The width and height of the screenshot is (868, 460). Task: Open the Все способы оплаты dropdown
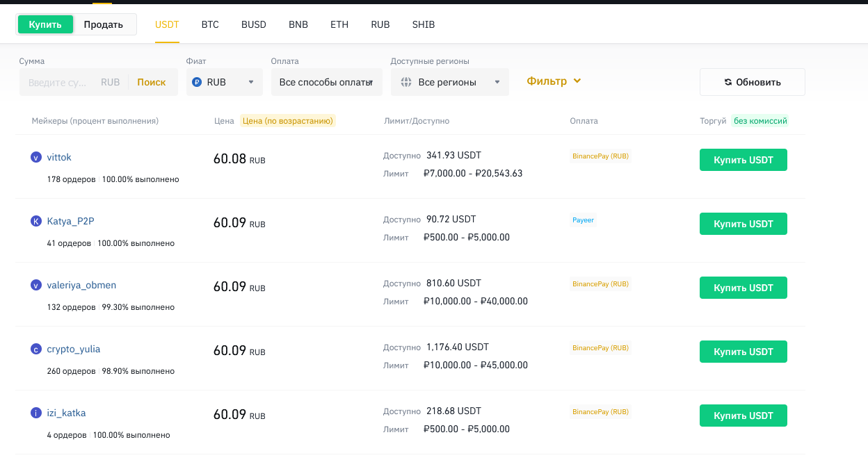[x=327, y=82]
